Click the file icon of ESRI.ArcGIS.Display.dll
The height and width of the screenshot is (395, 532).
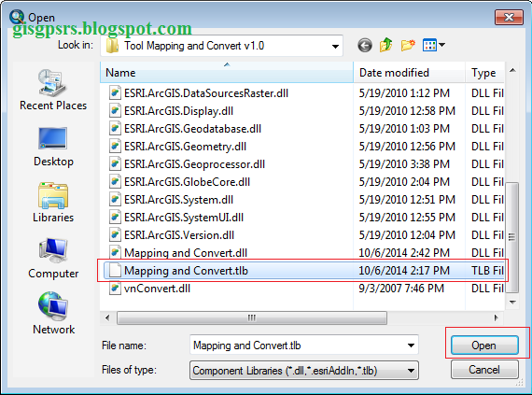[x=115, y=110]
